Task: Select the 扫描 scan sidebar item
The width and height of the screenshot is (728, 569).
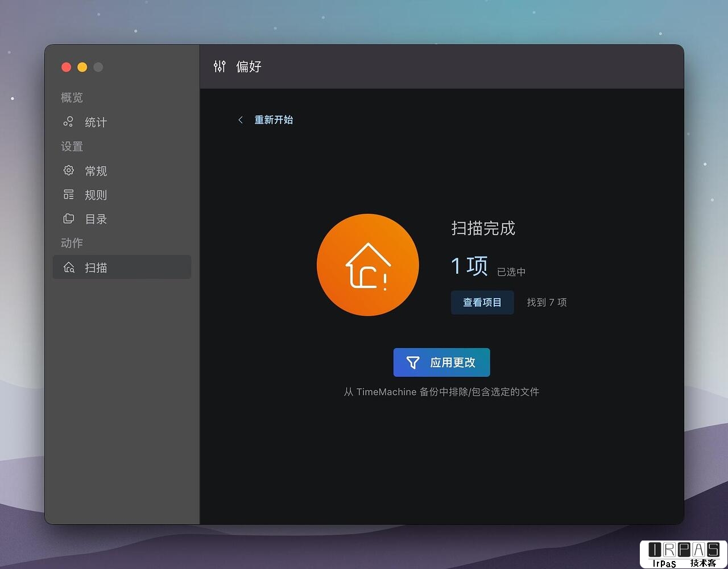Action: (122, 267)
